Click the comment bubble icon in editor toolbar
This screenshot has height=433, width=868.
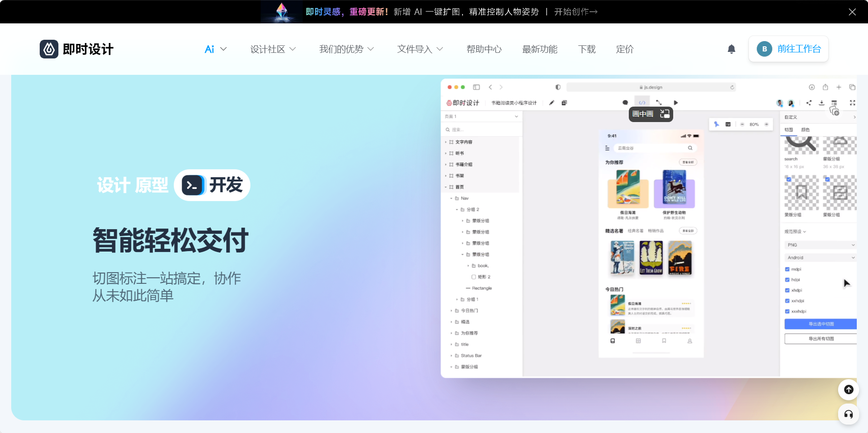[625, 102]
